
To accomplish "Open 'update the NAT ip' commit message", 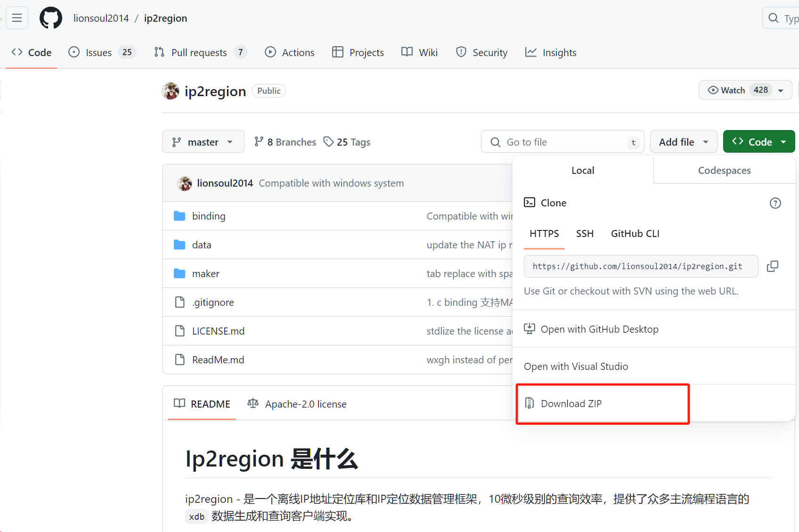I will (x=469, y=245).
